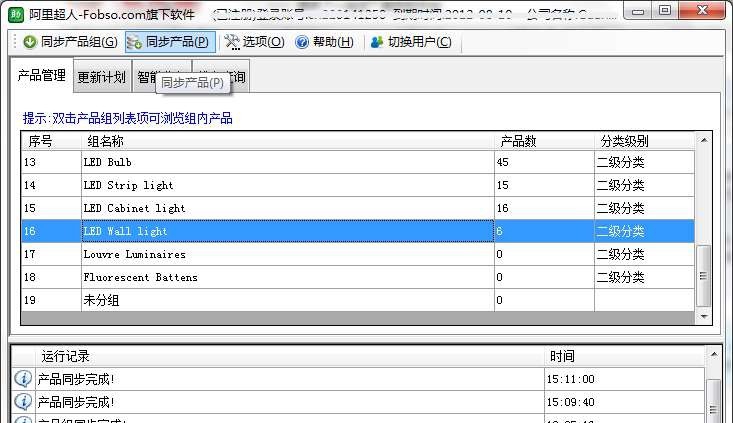Image resolution: width=733 pixels, height=423 pixels.
Task: Sort by the 分类级别 column header
Action: pos(645,141)
